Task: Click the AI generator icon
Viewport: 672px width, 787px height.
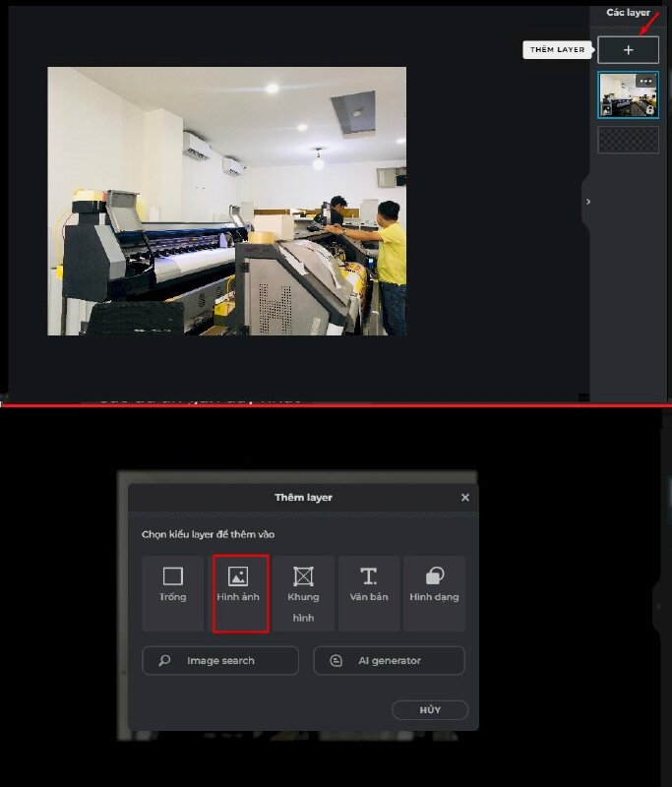Action: (x=336, y=661)
